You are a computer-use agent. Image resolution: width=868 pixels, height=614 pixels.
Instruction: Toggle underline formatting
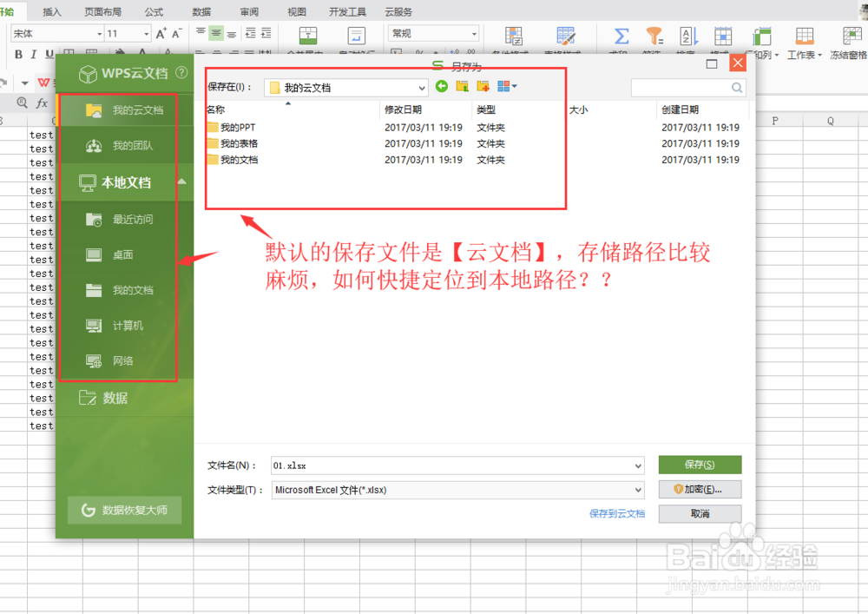49,54
